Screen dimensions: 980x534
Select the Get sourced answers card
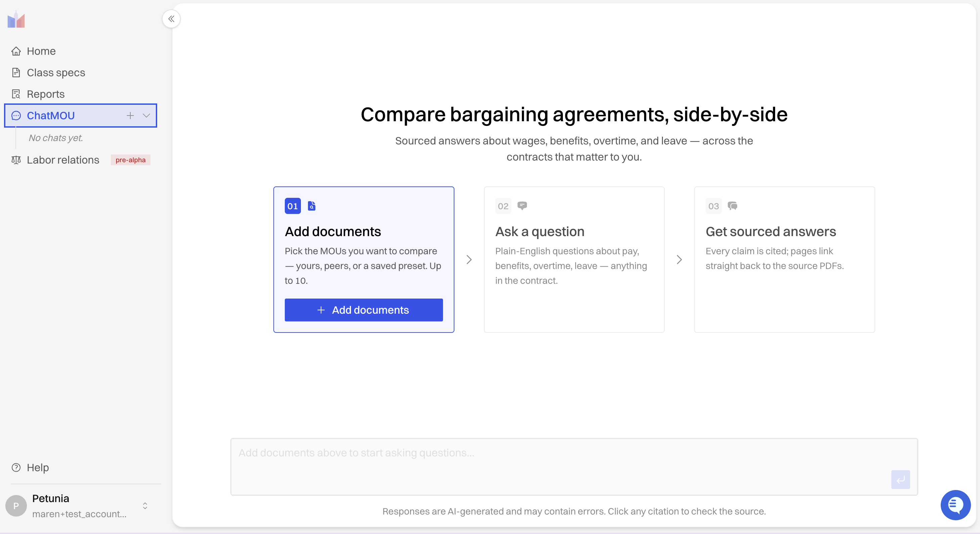[784, 259]
